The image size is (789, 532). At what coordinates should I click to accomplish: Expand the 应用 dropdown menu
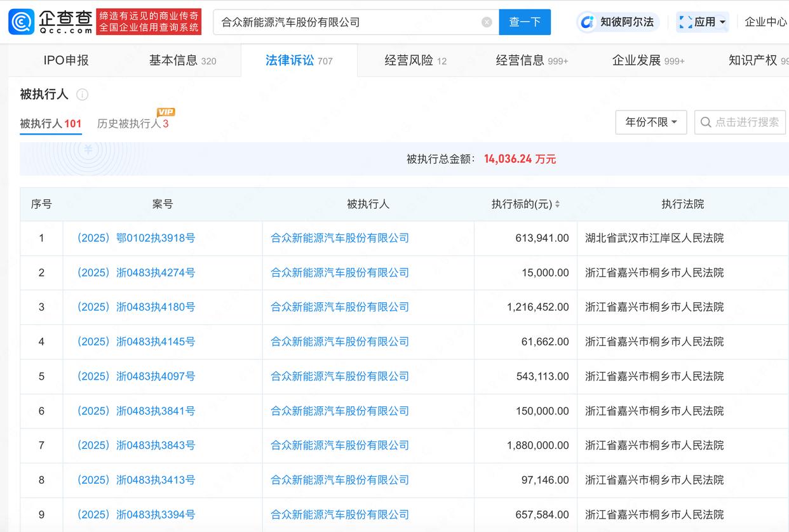[x=722, y=22]
